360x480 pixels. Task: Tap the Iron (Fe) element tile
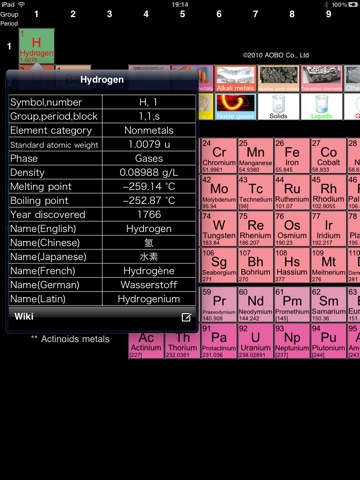pyautogui.click(x=292, y=156)
